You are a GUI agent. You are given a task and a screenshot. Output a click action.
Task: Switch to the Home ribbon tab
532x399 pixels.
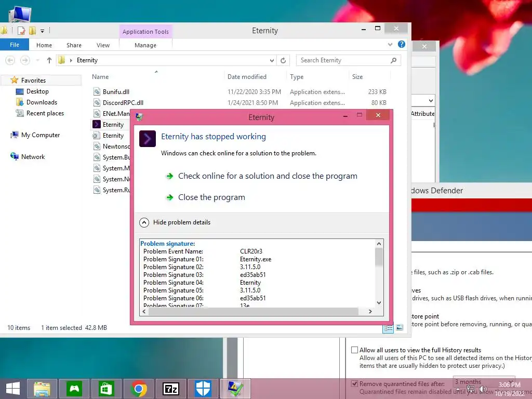click(x=44, y=45)
